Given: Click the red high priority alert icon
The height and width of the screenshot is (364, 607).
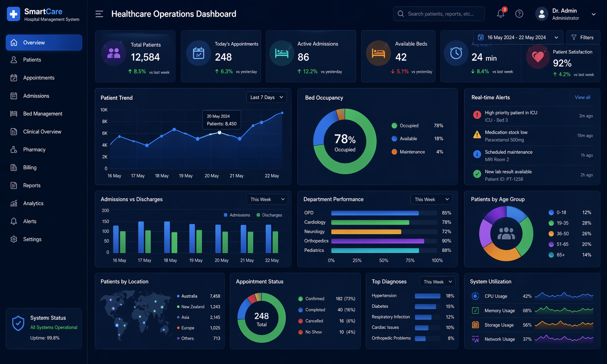Looking at the screenshot, I should pyautogui.click(x=477, y=115).
